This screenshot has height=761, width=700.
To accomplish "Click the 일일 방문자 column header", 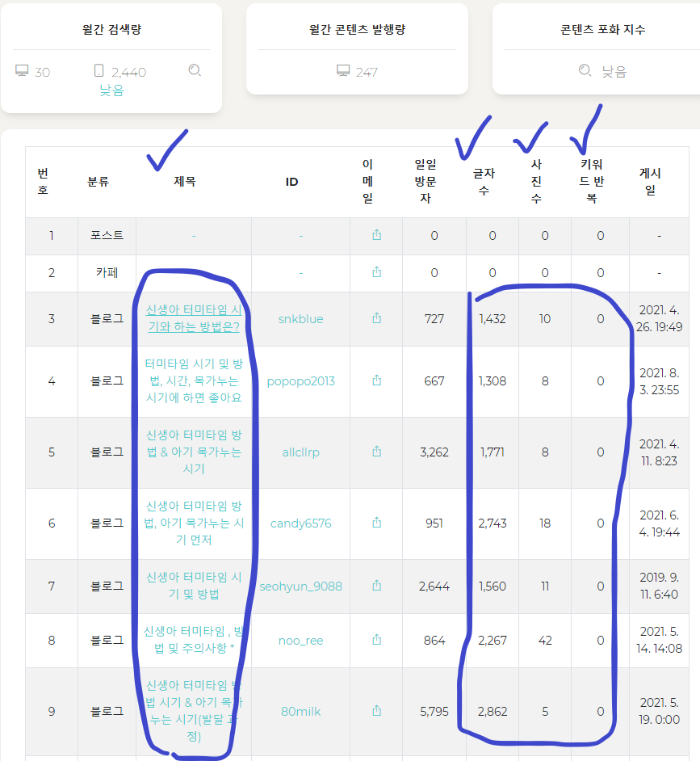I will (x=425, y=181).
